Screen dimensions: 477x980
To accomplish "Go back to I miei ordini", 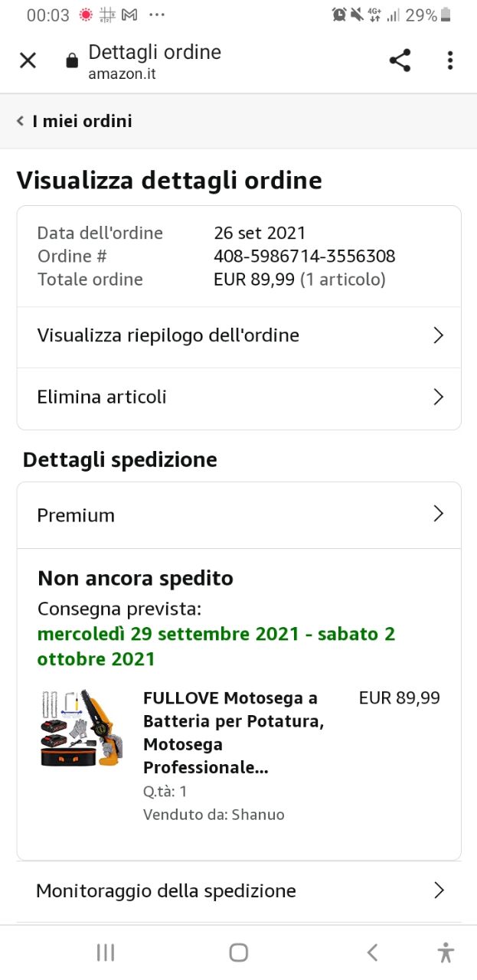I will point(74,121).
